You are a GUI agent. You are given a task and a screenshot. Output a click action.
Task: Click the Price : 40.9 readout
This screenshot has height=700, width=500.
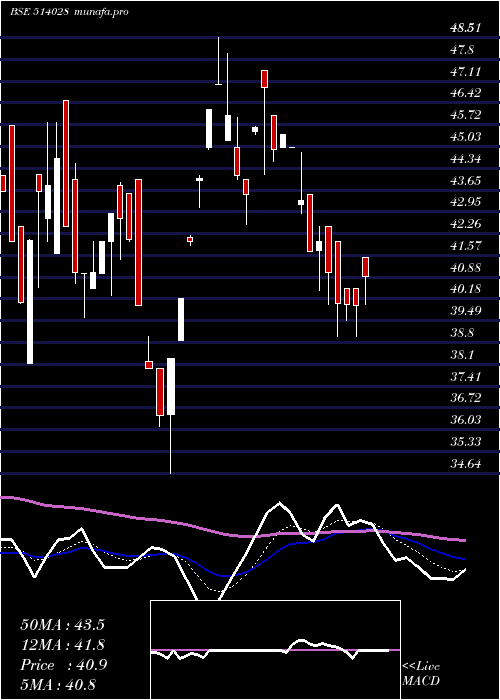[63, 665]
